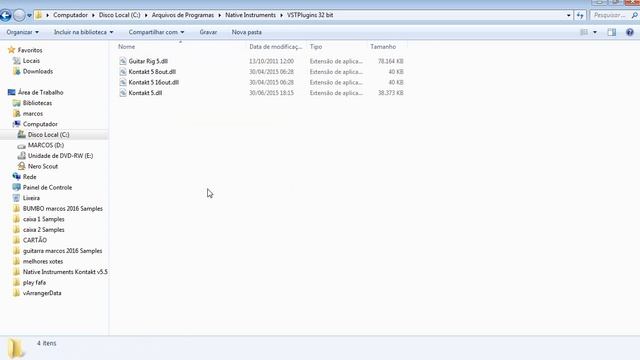Toggle the preview pane icon

[611, 32]
